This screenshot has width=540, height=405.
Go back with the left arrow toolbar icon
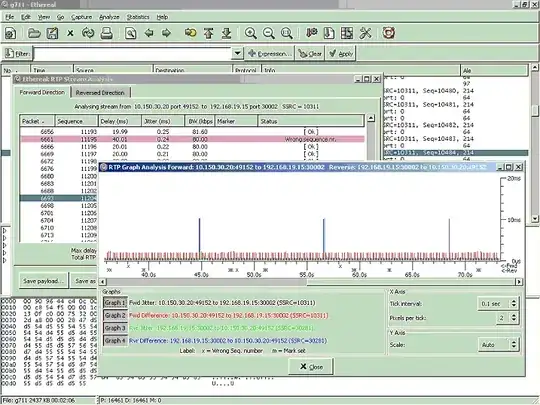(149, 33)
